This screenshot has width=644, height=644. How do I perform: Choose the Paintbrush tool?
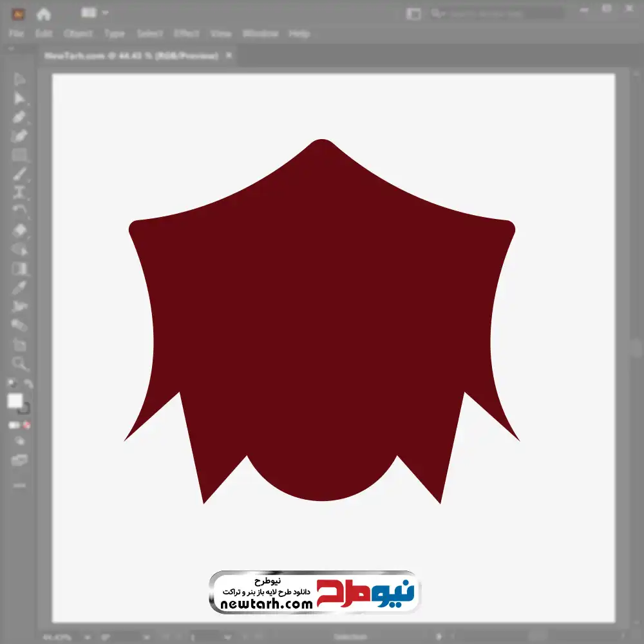pos(19,174)
